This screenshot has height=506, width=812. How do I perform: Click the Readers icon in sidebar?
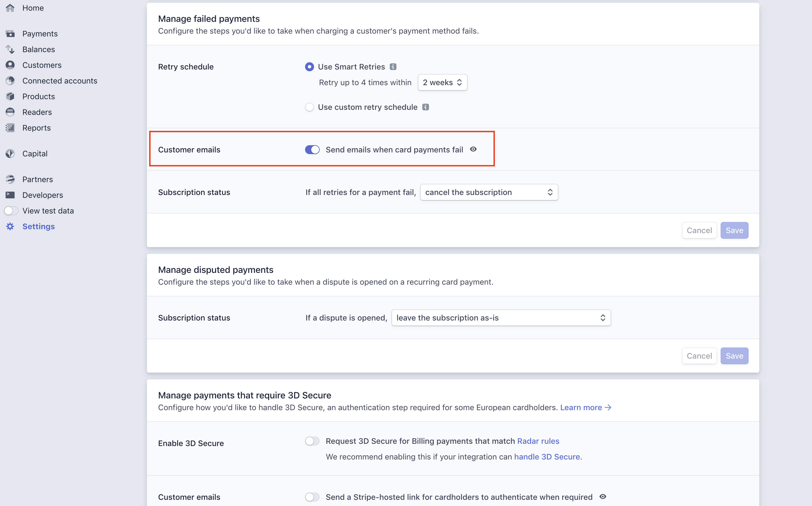(x=10, y=112)
